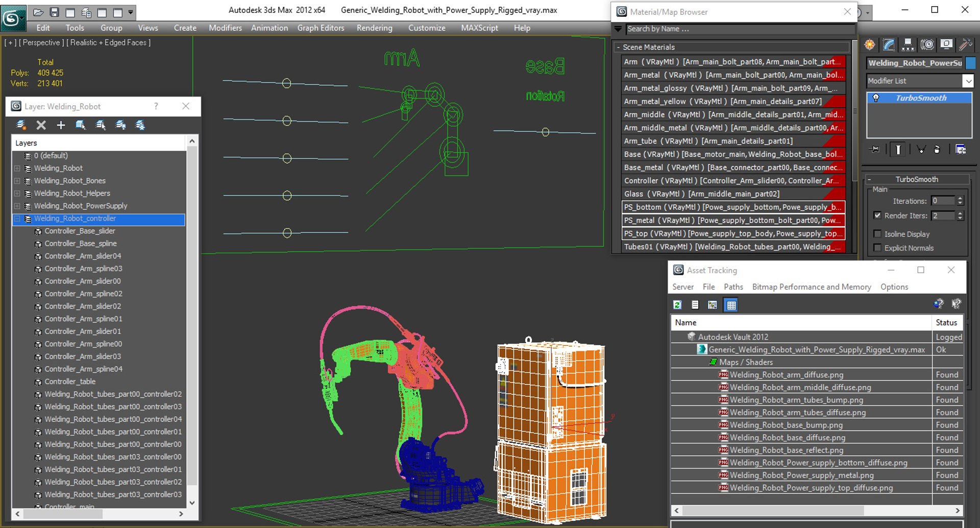Switch Asset Tracking to table view icon
Screen dimensions: 980x528
[731, 305]
